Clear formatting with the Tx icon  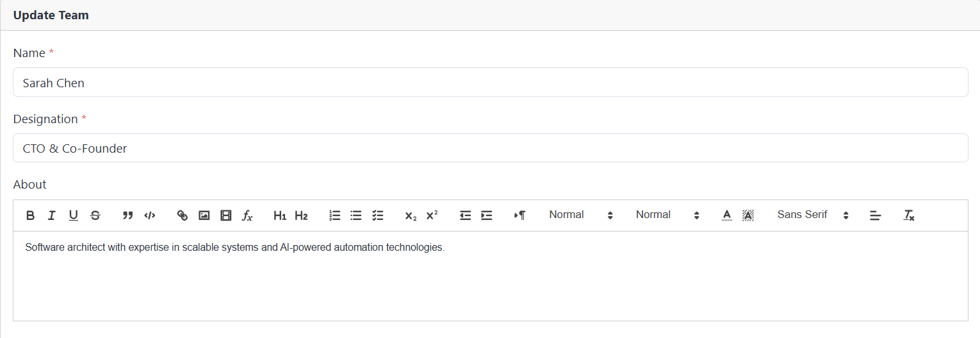(x=909, y=215)
